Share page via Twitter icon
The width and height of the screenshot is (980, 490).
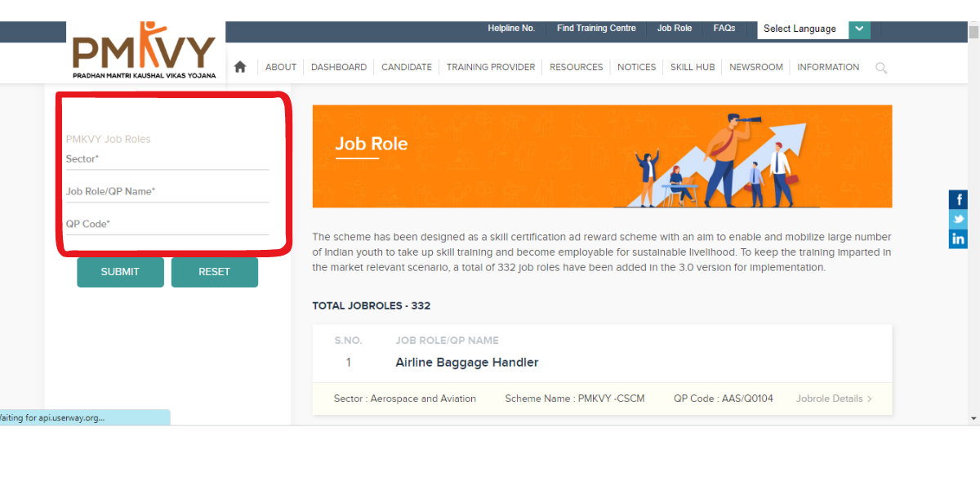(x=958, y=219)
